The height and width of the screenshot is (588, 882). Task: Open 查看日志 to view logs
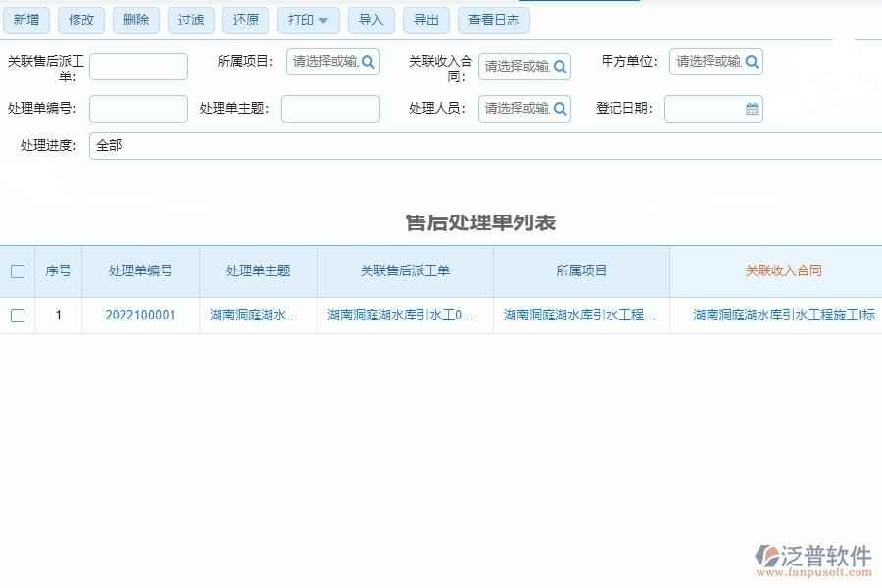point(494,20)
